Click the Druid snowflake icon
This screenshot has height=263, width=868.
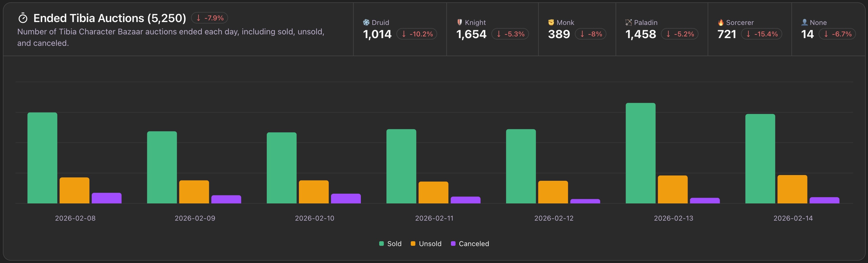(366, 23)
